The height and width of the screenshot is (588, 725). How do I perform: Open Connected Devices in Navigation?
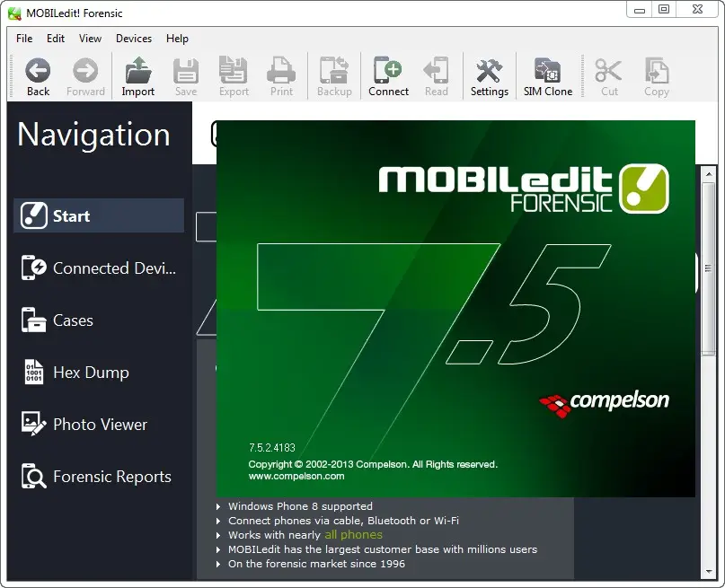click(99, 268)
